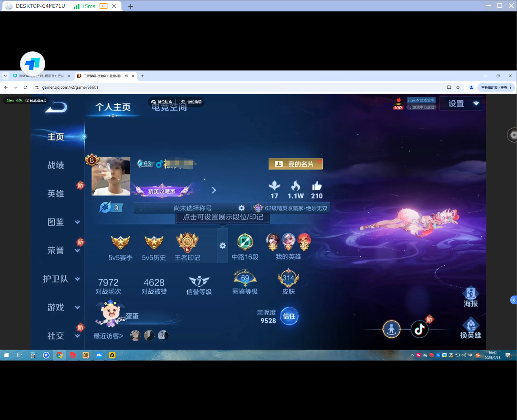This screenshot has height=420, width=517.
Task: Open the 海报 poster icon
Action: pyautogui.click(x=471, y=297)
